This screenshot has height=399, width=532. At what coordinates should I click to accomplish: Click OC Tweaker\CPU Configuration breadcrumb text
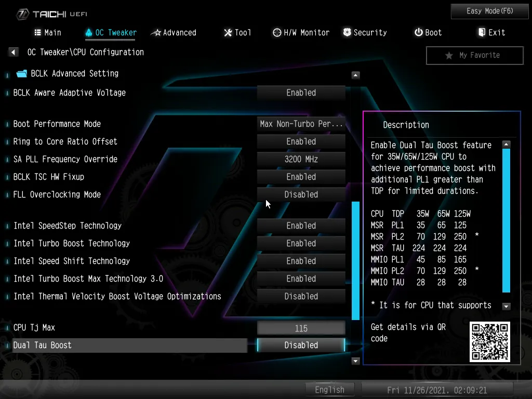(x=86, y=52)
